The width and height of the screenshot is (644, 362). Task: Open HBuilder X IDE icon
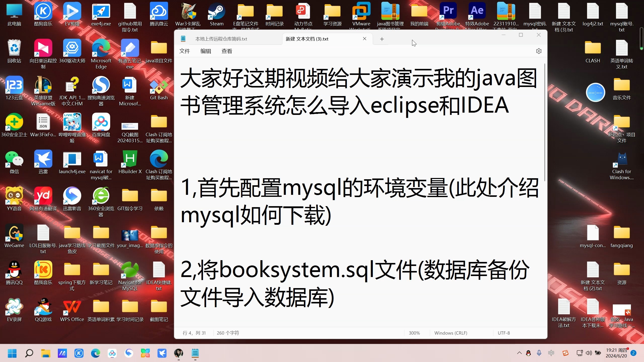[x=130, y=160]
